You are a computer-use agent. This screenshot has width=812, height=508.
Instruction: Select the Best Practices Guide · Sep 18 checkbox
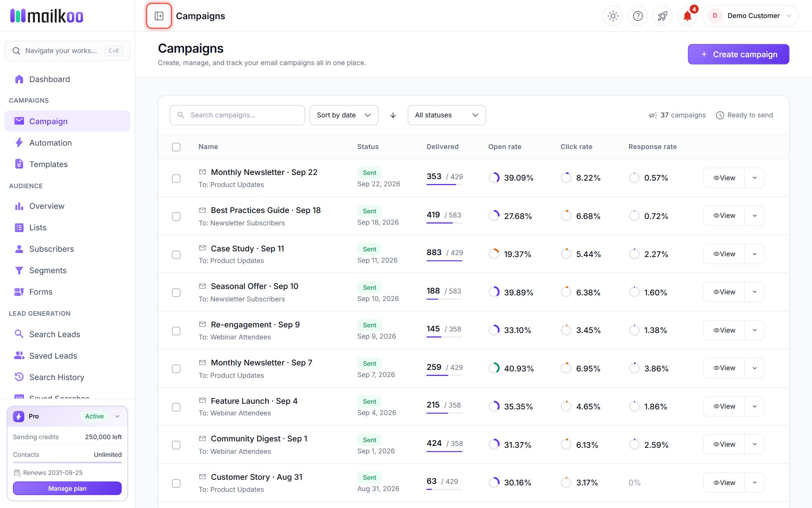pyautogui.click(x=176, y=216)
